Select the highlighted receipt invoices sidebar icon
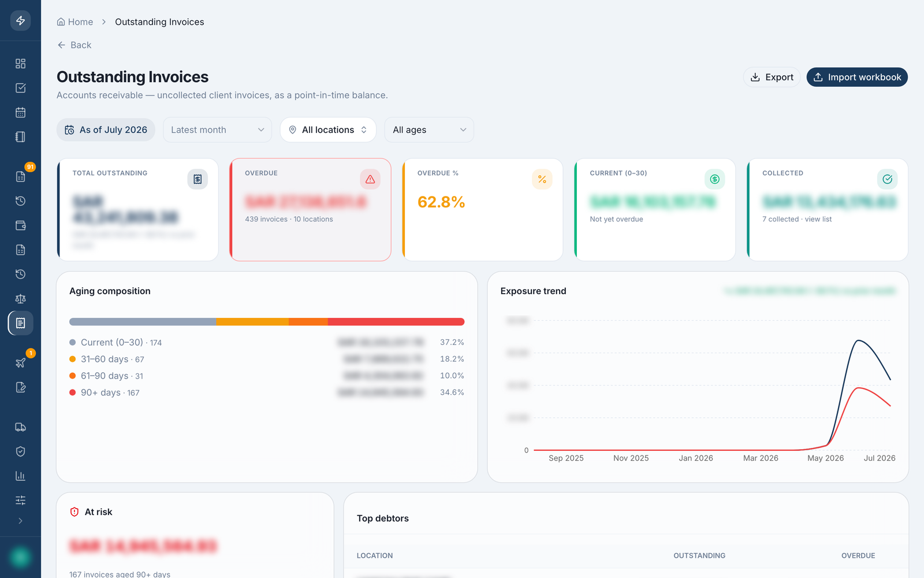The width and height of the screenshot is (924, 578). (x=20, y=323)
